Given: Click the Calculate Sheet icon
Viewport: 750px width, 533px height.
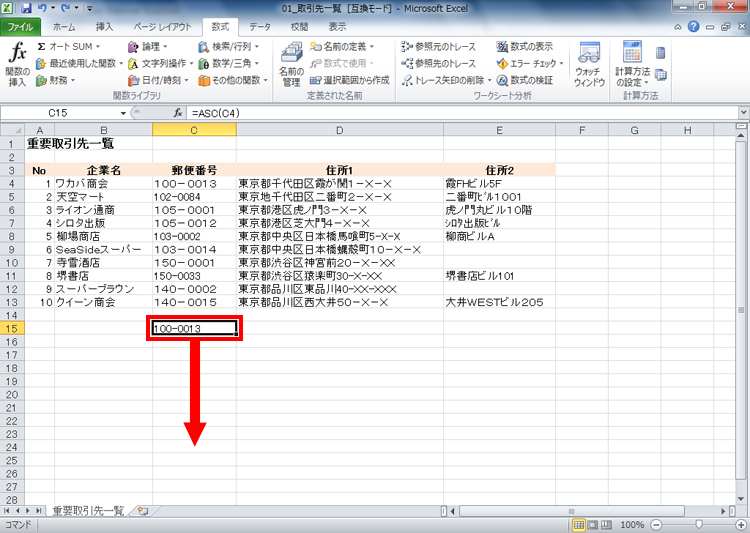Looking at the screenshot, I should coord(661,75).
